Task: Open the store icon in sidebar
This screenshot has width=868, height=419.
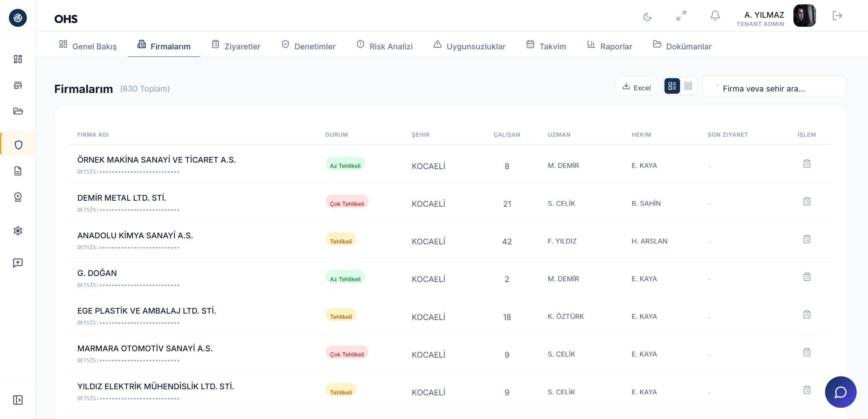Action: (x=18, y=85)
